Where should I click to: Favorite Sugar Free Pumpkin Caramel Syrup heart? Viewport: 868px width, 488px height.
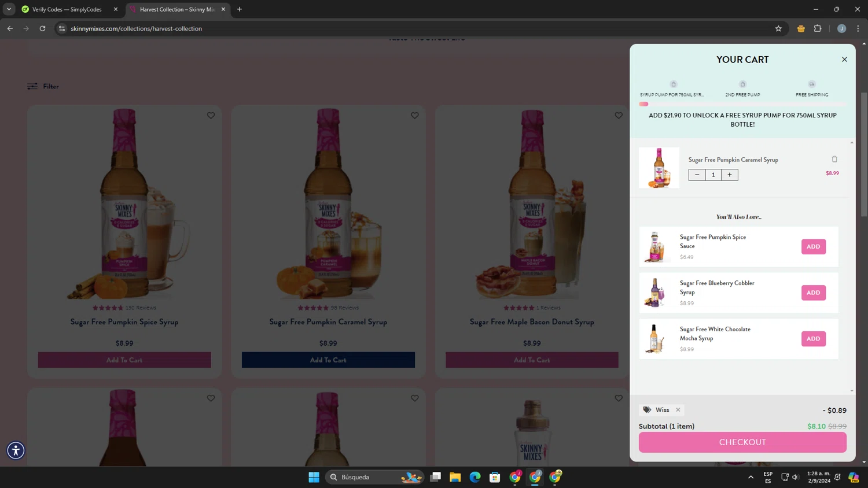415,116
